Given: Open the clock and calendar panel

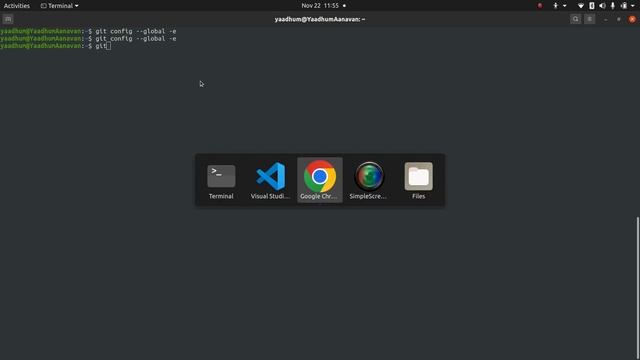Looking at the screenshot, I should point(320,6).
